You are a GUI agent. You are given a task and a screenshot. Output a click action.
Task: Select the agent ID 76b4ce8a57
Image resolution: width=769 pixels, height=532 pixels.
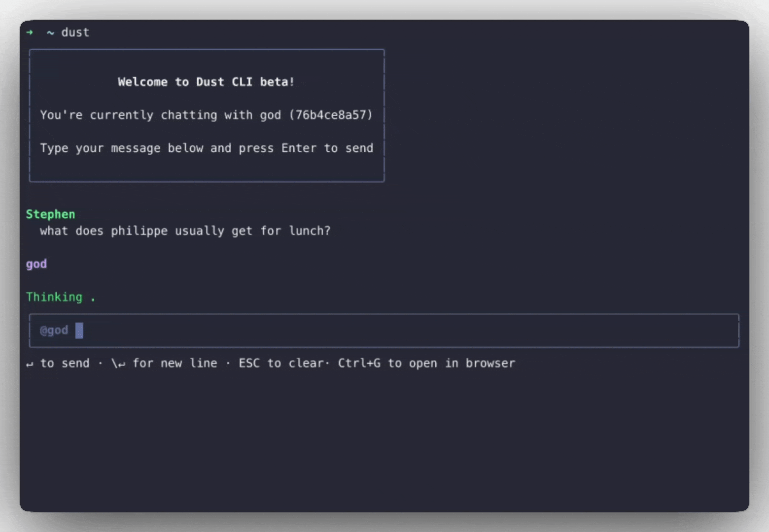click(331, 115)
